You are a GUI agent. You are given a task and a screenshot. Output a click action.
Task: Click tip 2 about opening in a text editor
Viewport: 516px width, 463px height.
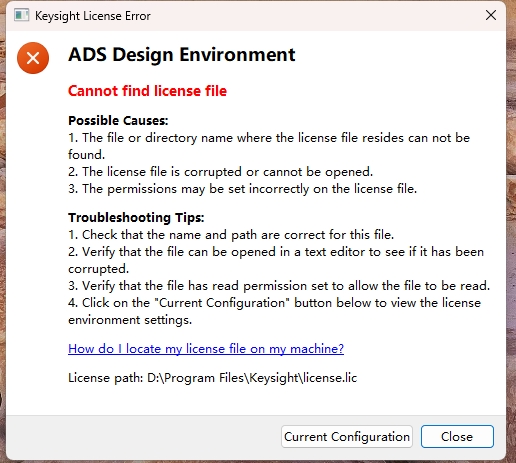pos(276,260)
